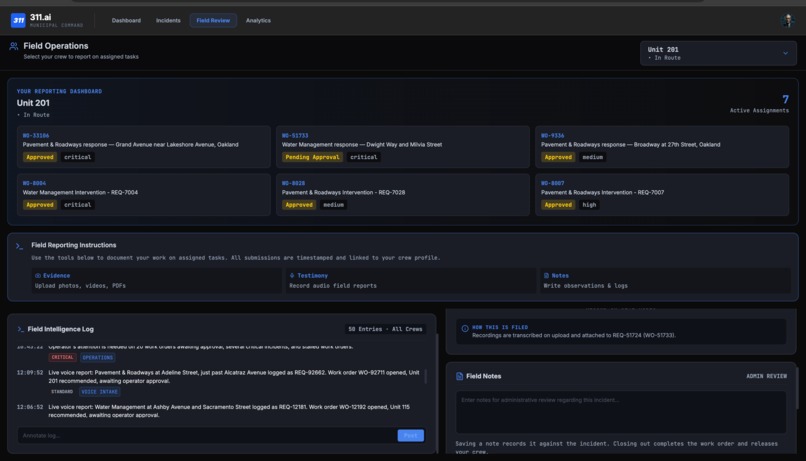Click the medium tag on WO-8028

pyautogui.click(x=333, y=205)
